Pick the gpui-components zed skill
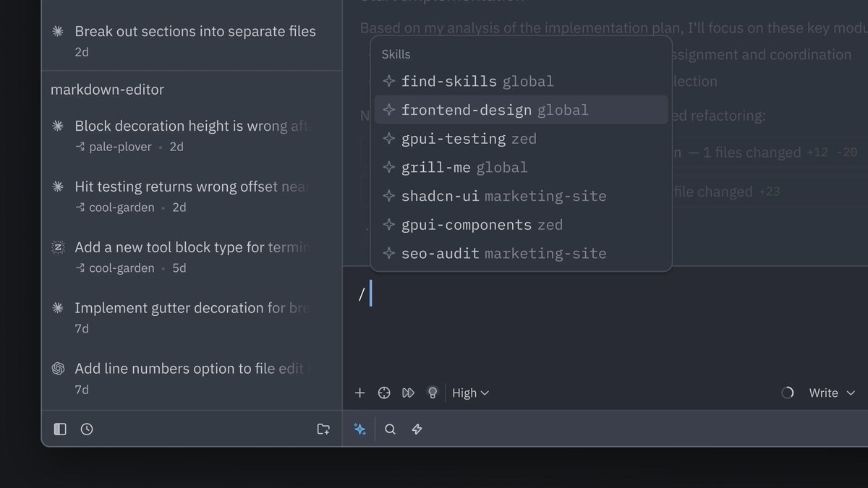 (x=521, y=225)
